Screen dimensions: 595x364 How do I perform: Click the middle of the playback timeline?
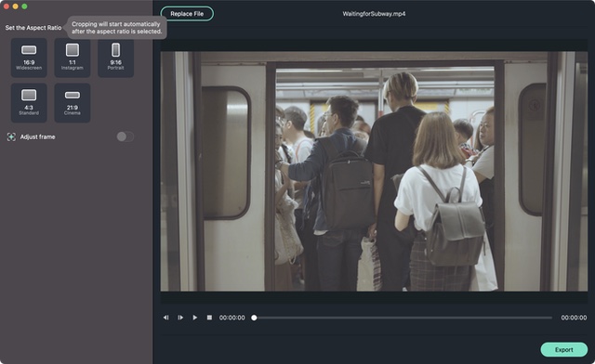click(403, 318)
